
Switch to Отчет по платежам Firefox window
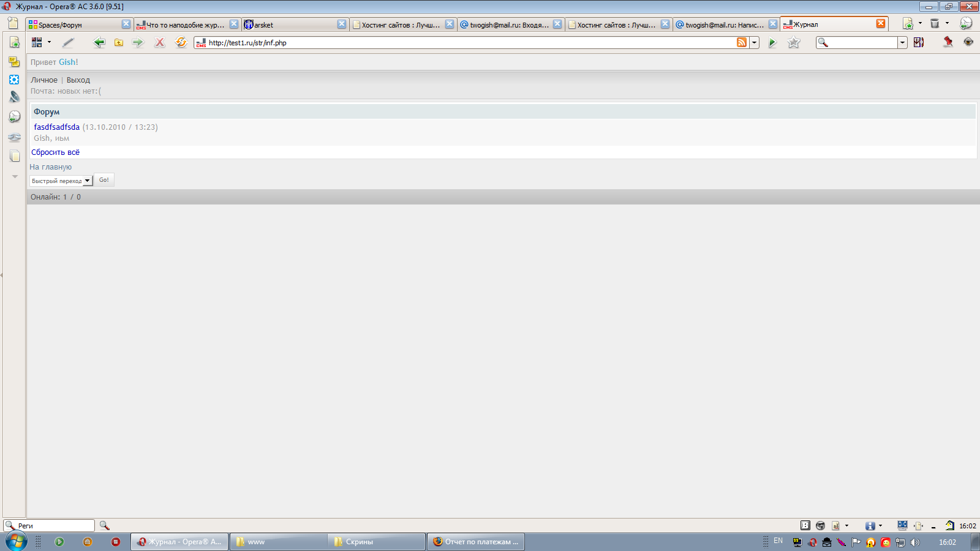(475, 542)
